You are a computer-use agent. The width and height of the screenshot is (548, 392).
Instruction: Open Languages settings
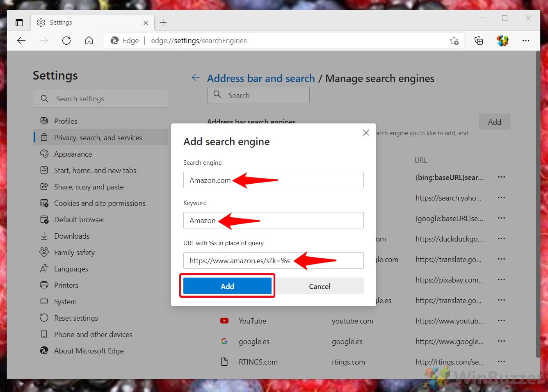tap(100, 269)
